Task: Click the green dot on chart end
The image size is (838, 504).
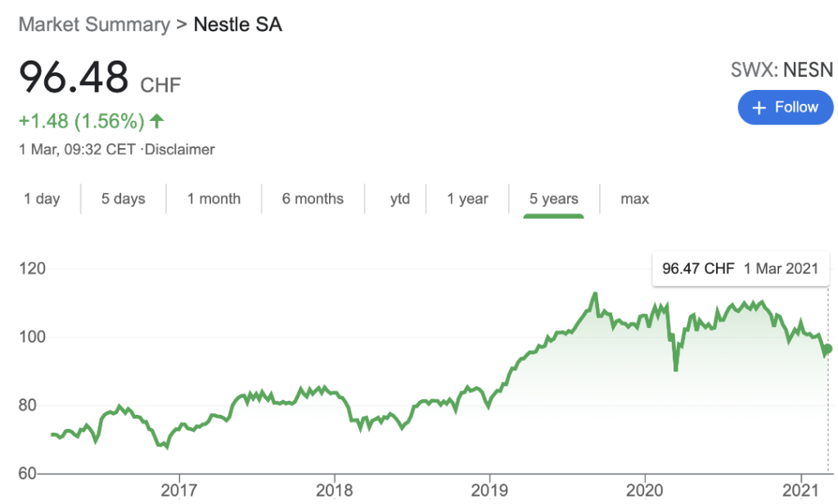Action: click(x=827, y=349)
